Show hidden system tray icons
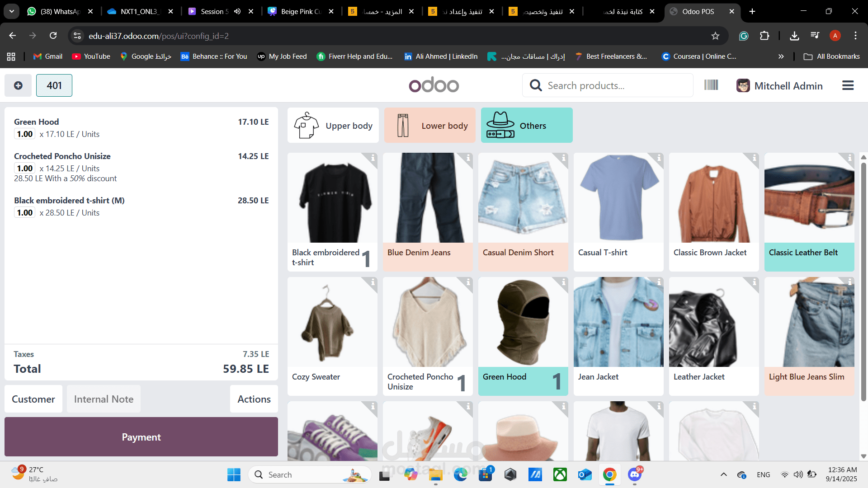The height and width of the screenshot is (488, 868). (x=724, y=474)
